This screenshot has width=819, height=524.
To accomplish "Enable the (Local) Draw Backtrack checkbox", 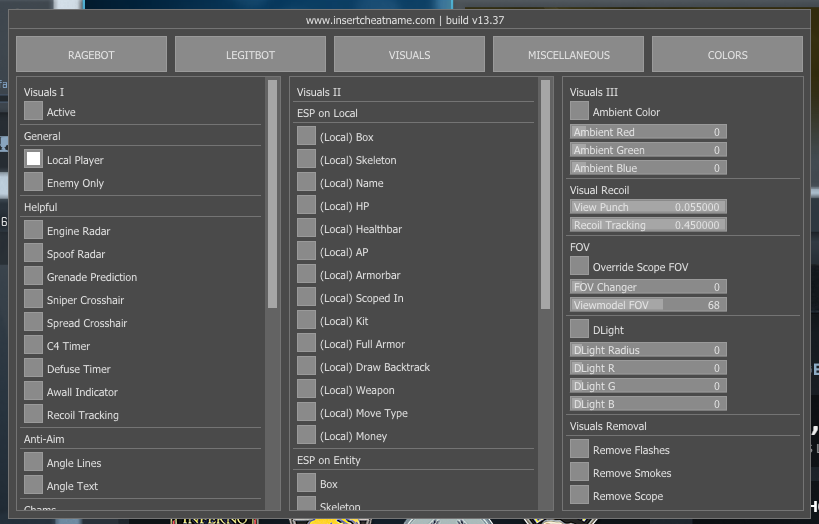I will pos(307,366).
